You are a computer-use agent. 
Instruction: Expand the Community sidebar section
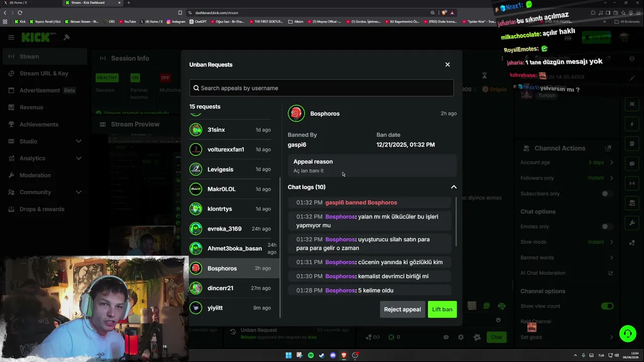point(78,192)
